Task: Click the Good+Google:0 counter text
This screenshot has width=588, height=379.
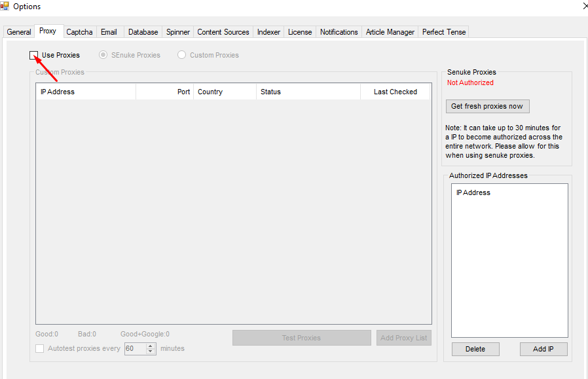Action: [145, 334]
